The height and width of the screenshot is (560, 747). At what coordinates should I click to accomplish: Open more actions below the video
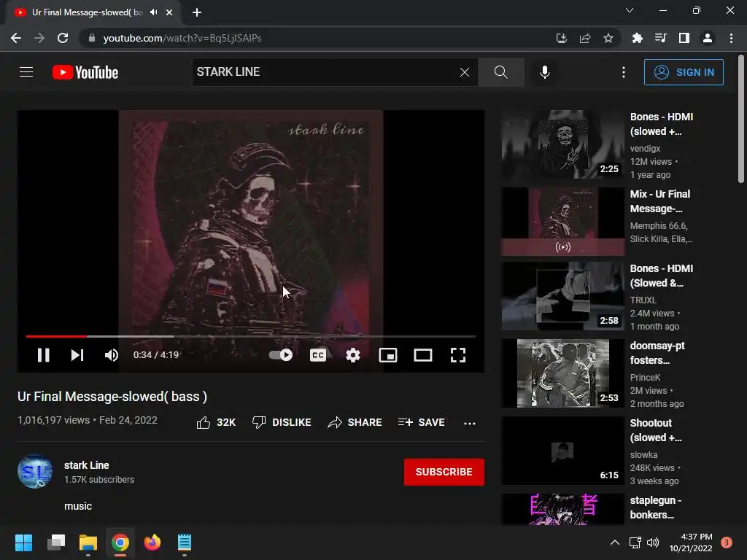(x=470, y=423)
